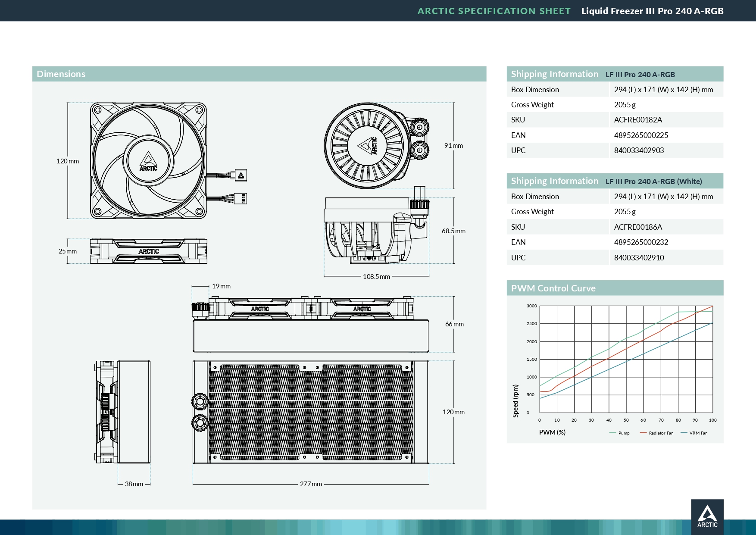Select the PWM Control Curve header
756x535 pixels.
pos(615,288)
